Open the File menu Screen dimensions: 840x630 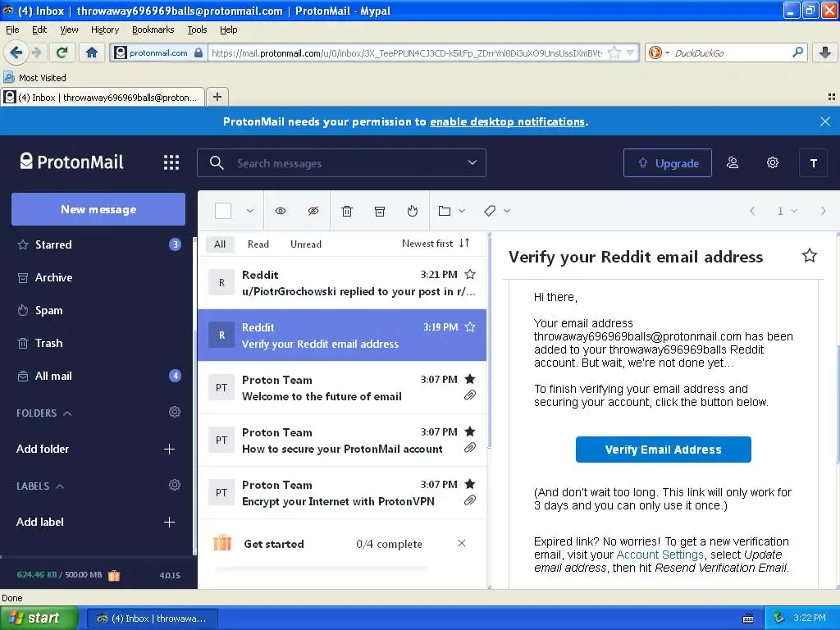coord(12,30)
